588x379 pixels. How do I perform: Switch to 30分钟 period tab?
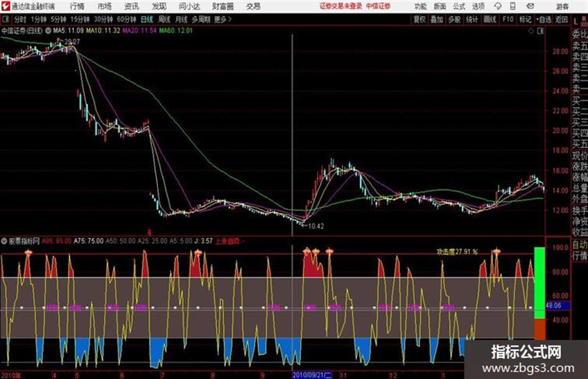point(103,19)
